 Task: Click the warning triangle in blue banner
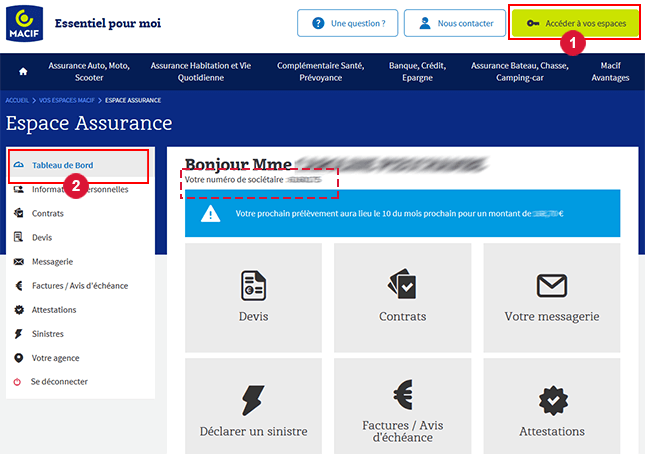210,213
